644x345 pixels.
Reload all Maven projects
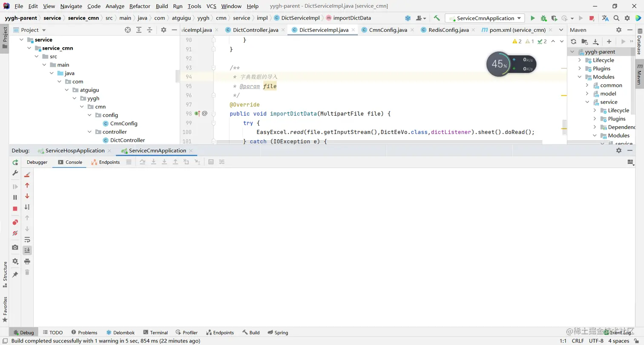point(574,41)
